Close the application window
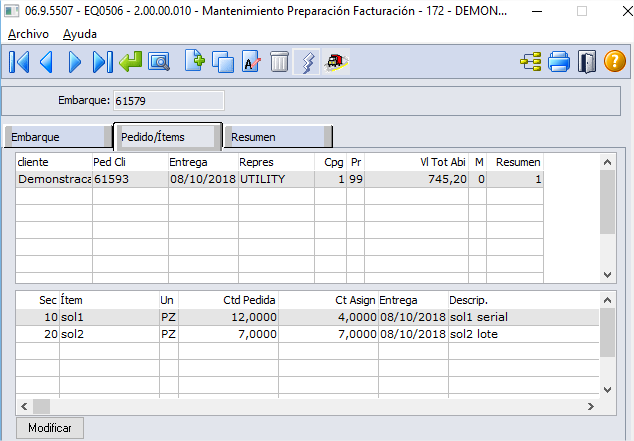The image size is (634, 441). point(626,11)
